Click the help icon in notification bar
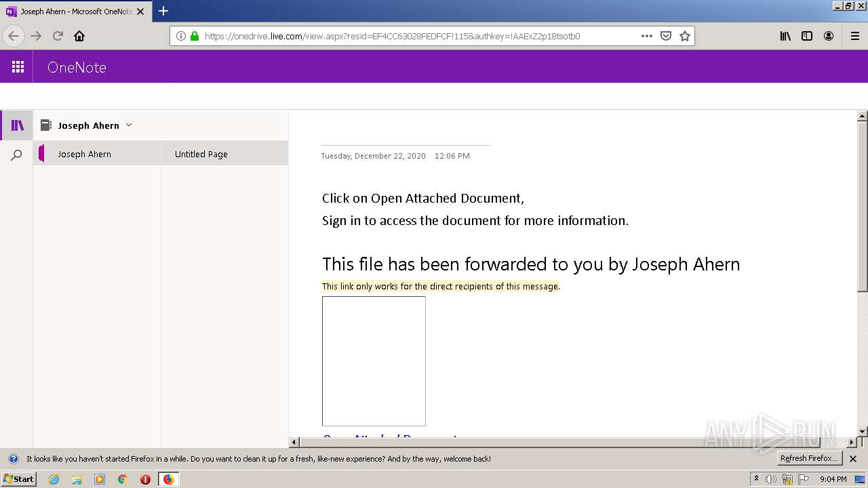The height and width of the screenshot is (488, 868). [13, 459]
